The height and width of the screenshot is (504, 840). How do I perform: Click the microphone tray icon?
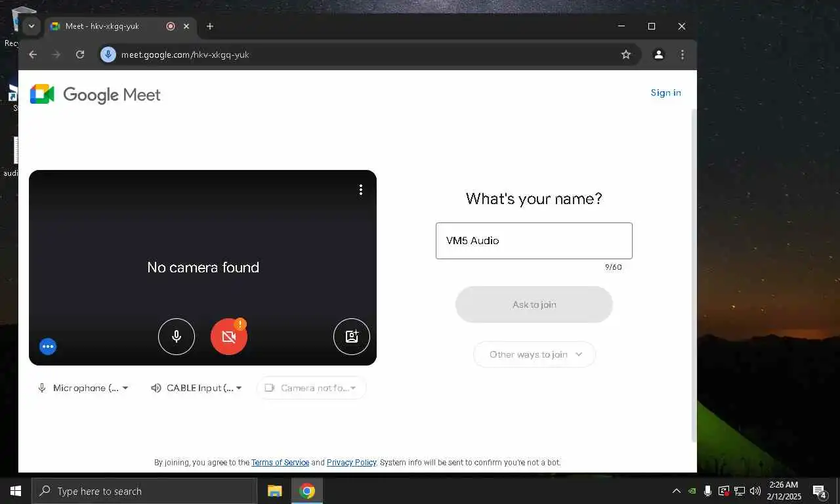[707, 491]
